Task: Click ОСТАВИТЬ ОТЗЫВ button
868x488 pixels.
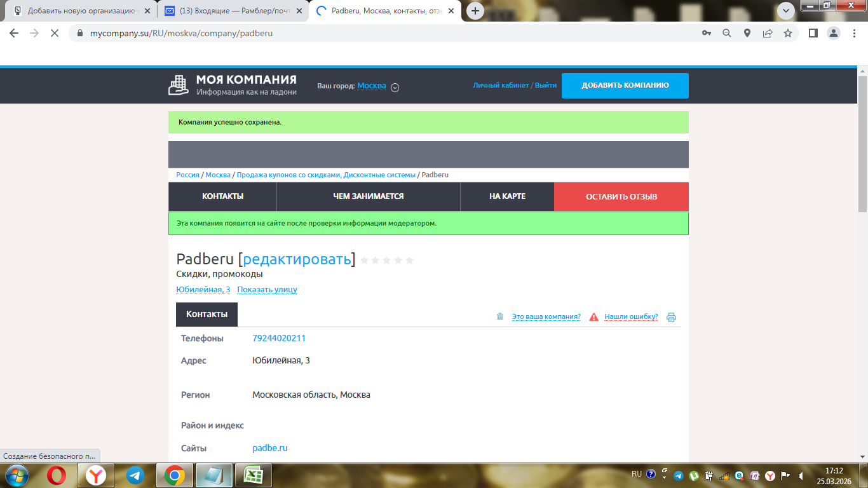Action: 621,196
